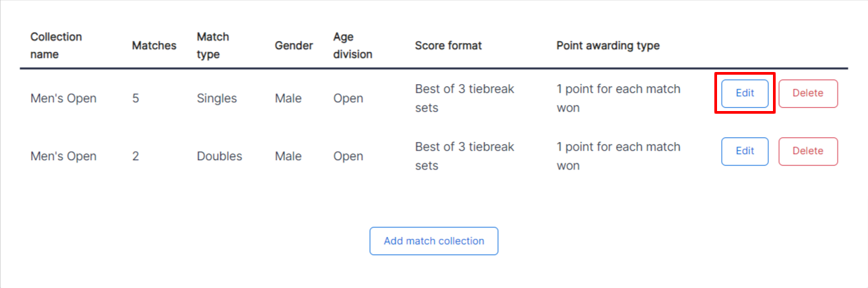This screenshot has height=288, width=868.
Task: Click Male gender cell in Singles row
Action: 288,98
